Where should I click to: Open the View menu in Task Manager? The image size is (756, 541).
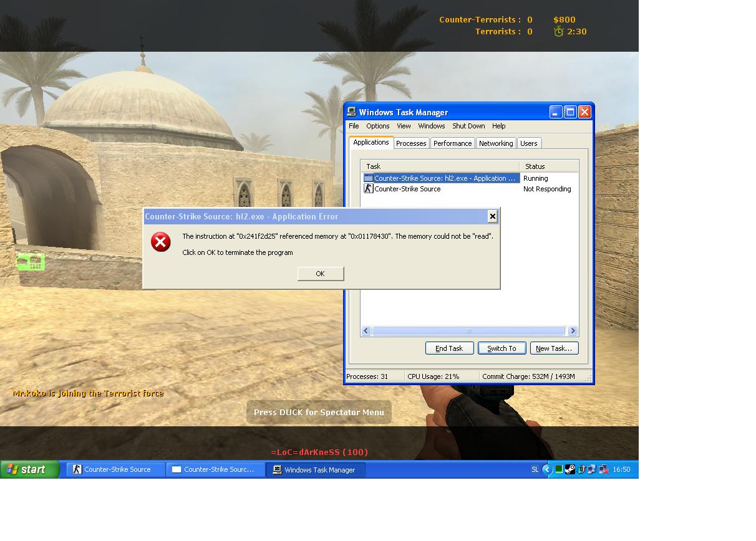[404, 126]
